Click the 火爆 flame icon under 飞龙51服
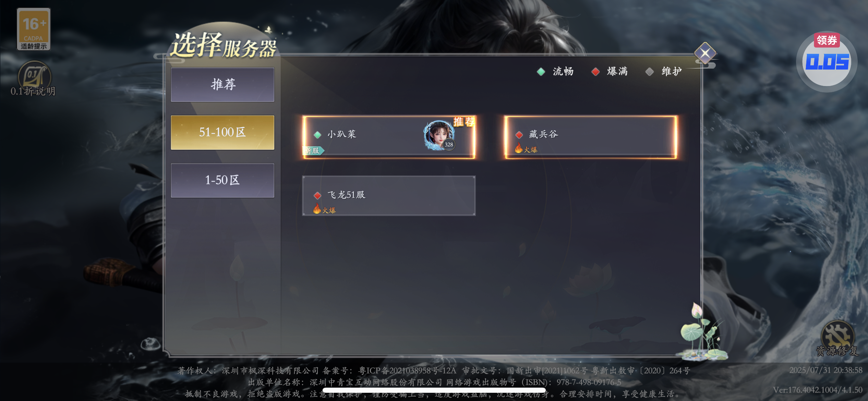868x401 pixels. pyautogui.click(x=317, y=208)
